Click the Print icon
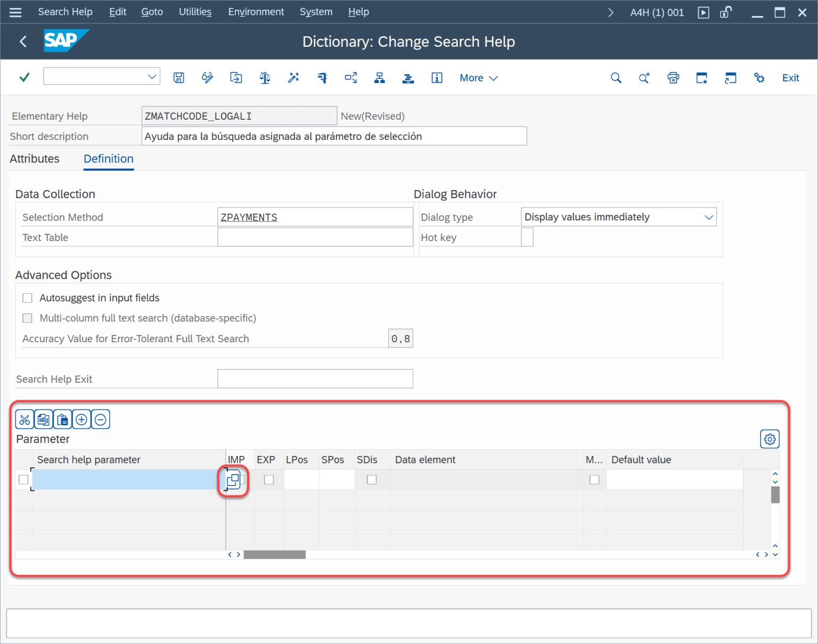The height and width of the screenshot is (644, 818). (x=673, y=78)
